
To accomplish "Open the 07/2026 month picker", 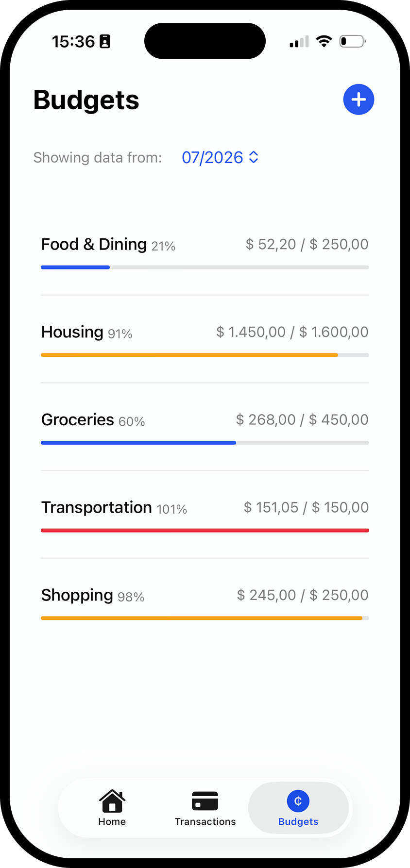I will coord(220,157).
